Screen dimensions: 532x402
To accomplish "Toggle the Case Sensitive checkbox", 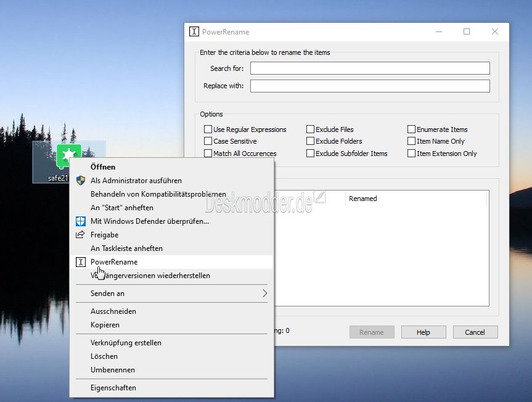I will tap(208, 141).
